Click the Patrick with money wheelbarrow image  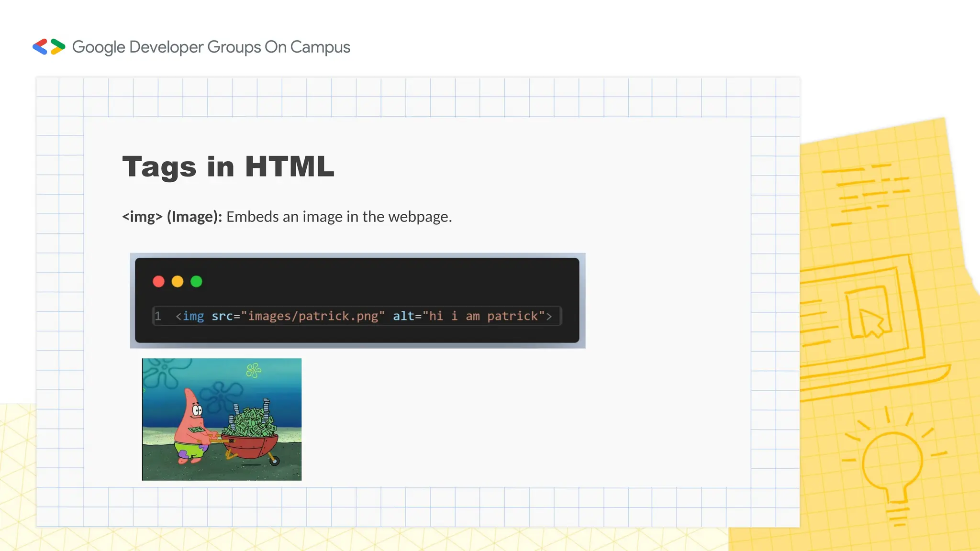[x=222, y=419]
